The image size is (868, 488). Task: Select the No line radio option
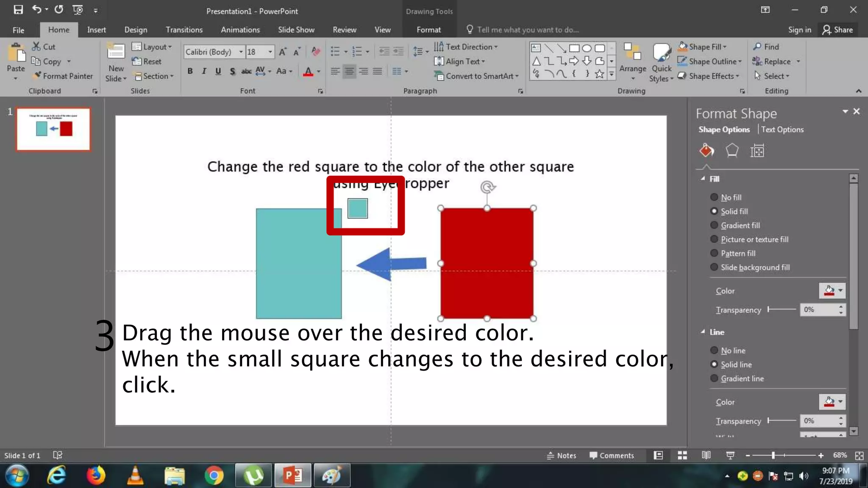714,350
